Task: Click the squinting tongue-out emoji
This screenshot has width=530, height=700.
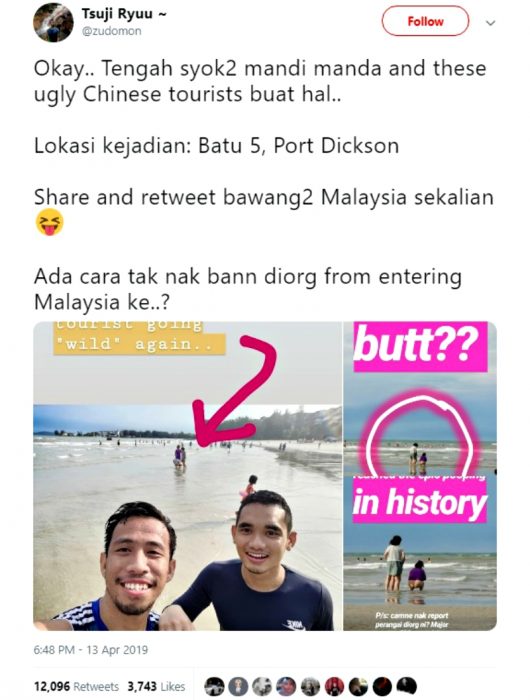Action: pos(50,222)
